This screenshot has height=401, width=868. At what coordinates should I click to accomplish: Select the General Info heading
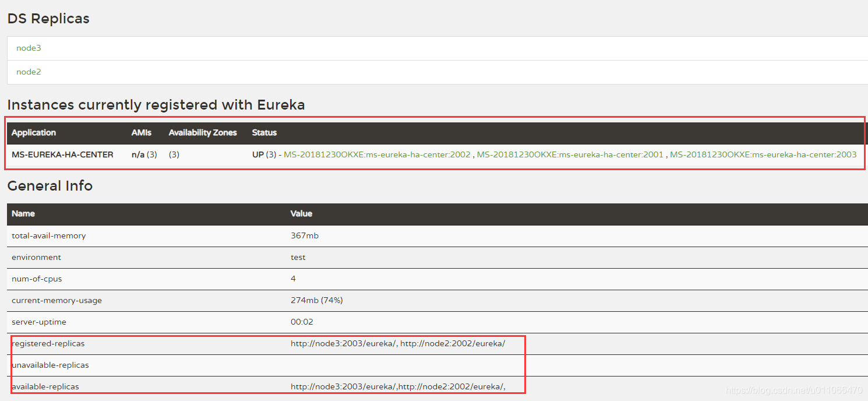point(50,186)
